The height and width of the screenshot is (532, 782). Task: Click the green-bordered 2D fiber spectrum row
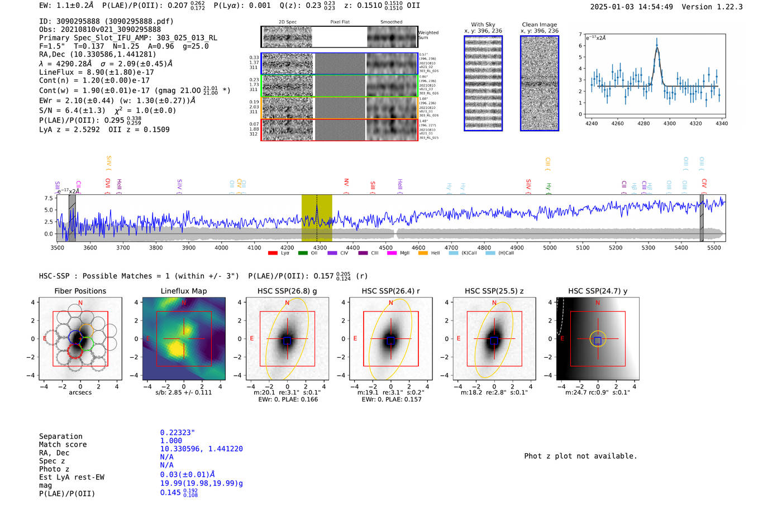coord(340,86)
